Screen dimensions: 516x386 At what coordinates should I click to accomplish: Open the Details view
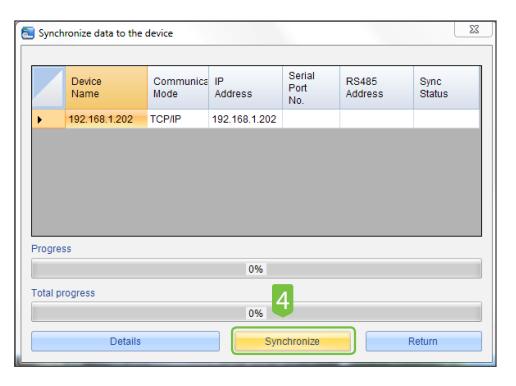[125, 341]
